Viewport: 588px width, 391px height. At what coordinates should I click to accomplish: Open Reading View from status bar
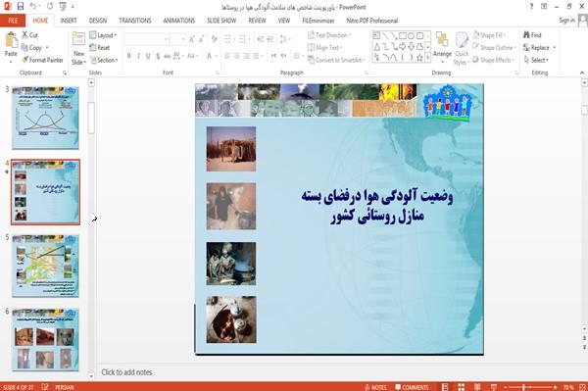[x=477, y=387]
